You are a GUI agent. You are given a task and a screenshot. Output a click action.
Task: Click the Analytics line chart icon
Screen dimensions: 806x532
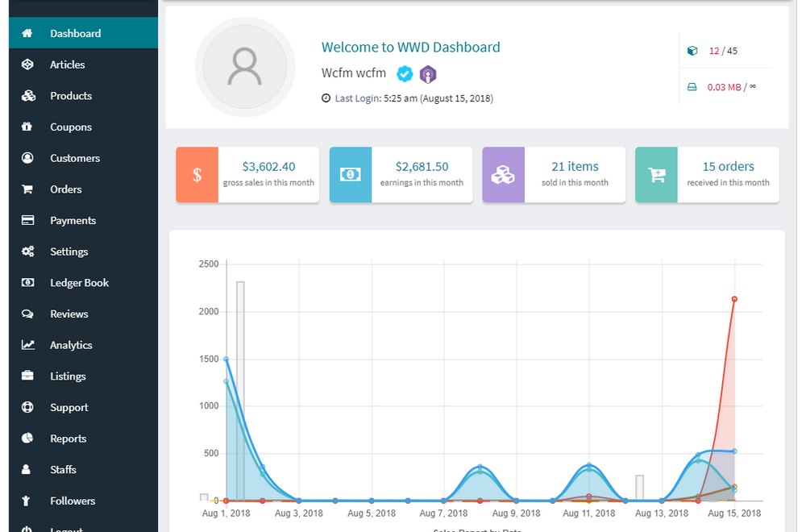(x=27, y=345)
